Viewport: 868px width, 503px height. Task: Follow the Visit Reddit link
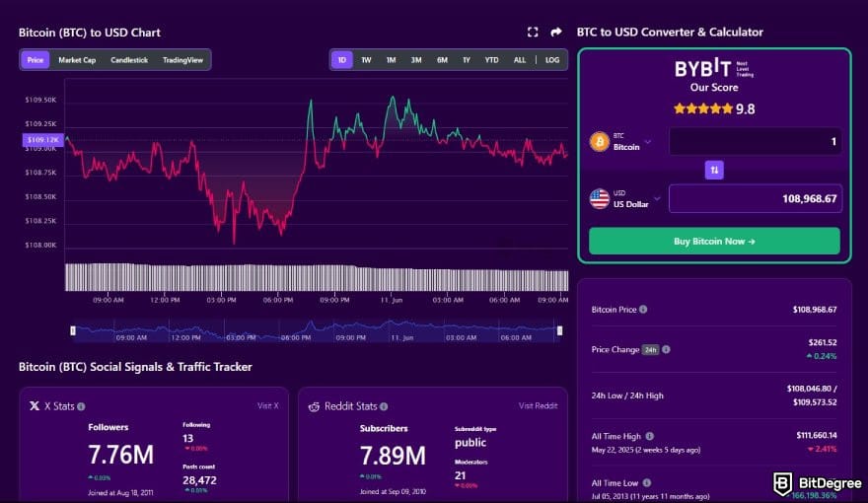coord(539,405)
